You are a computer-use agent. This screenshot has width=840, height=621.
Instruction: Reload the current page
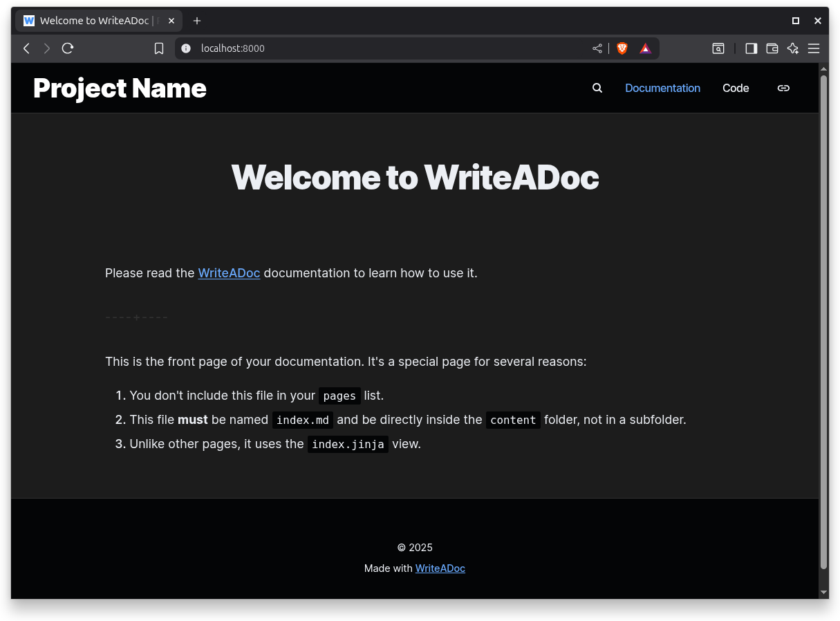[x=67, y=48]
